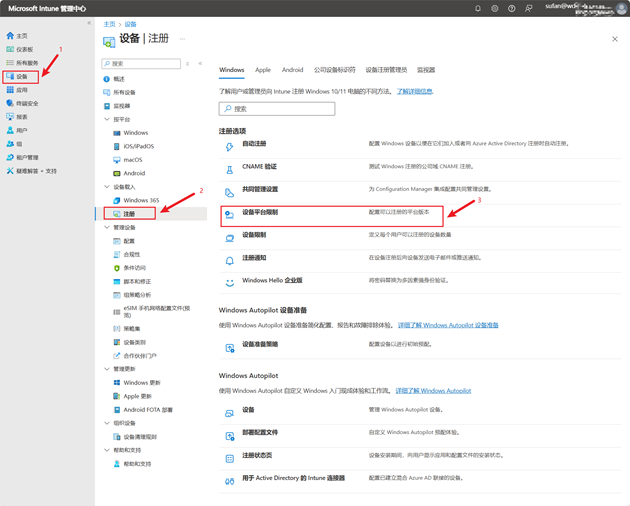Viewport: 630px width, 506px height.
Task: Switch to the 监视器 tab
Action: point(426,70)
